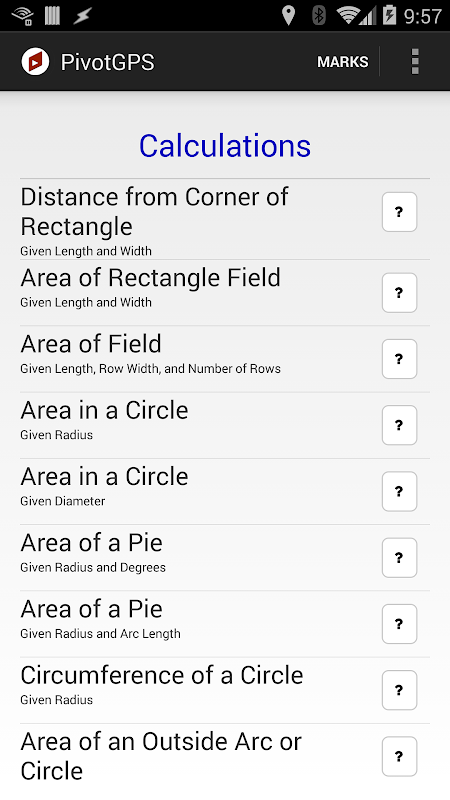Open the MARKS action bar item
Screen dimensions: 450x800
tap(342, 62)
